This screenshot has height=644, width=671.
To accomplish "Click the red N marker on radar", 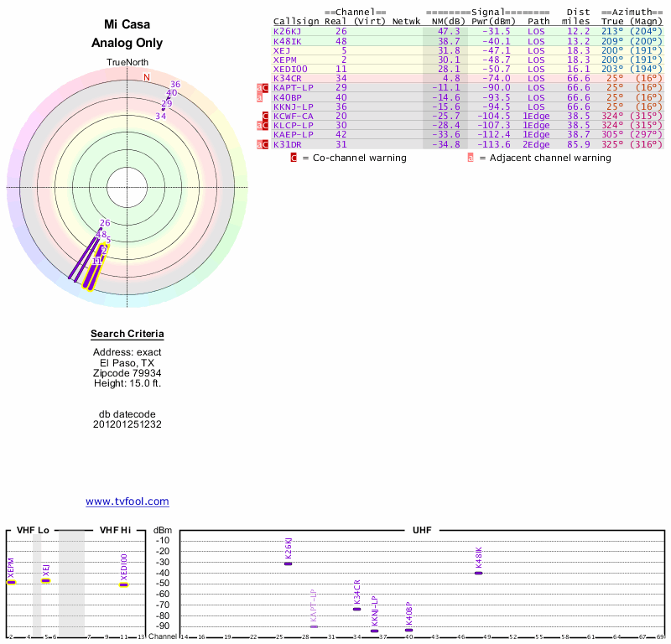I will (x=147, y=77).
